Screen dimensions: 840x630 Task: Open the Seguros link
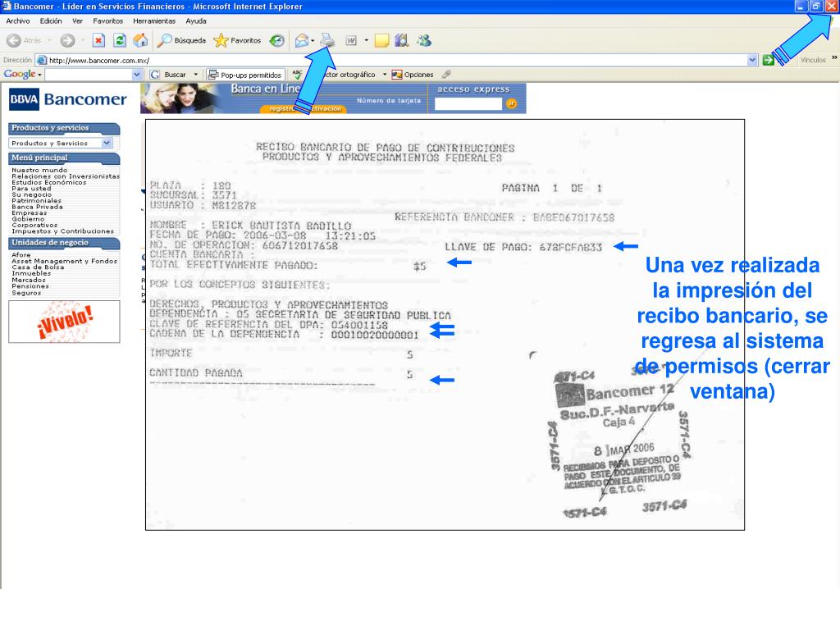point(26,293)
